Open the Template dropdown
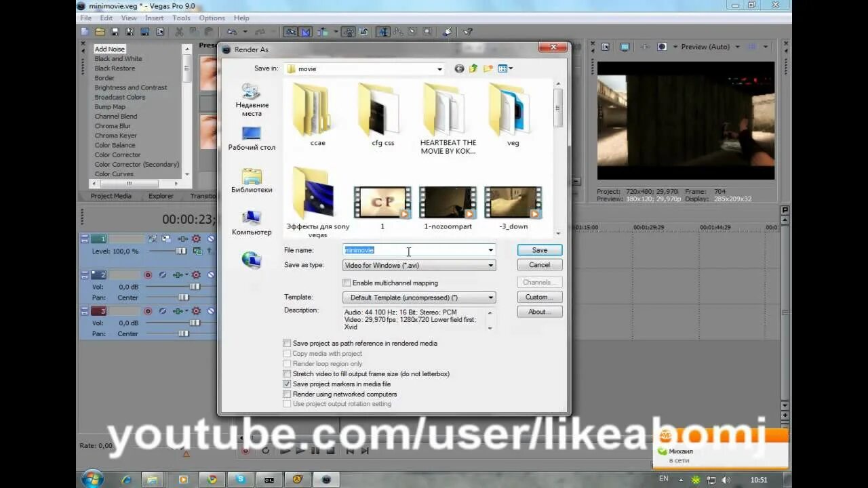This screenshot has width=868, height=488. pos(490,297)
